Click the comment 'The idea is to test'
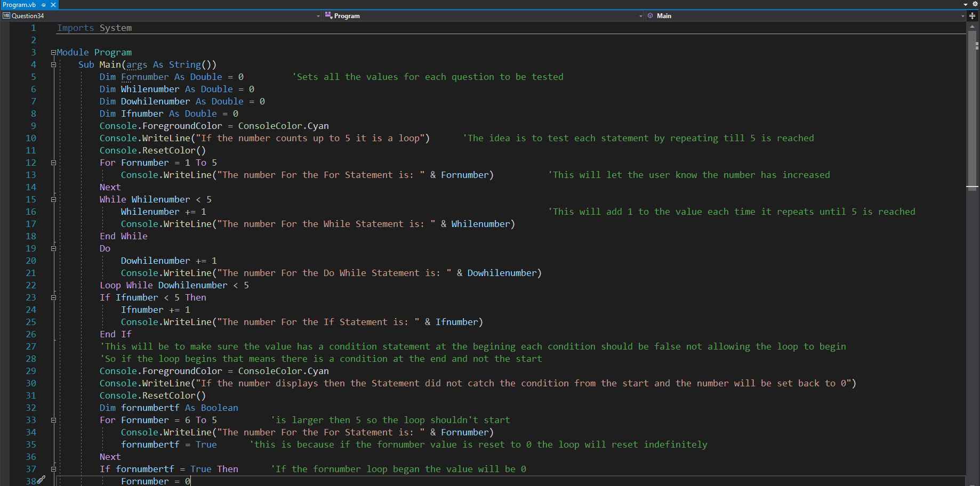 pyautogui.click(x=638, y=138)
